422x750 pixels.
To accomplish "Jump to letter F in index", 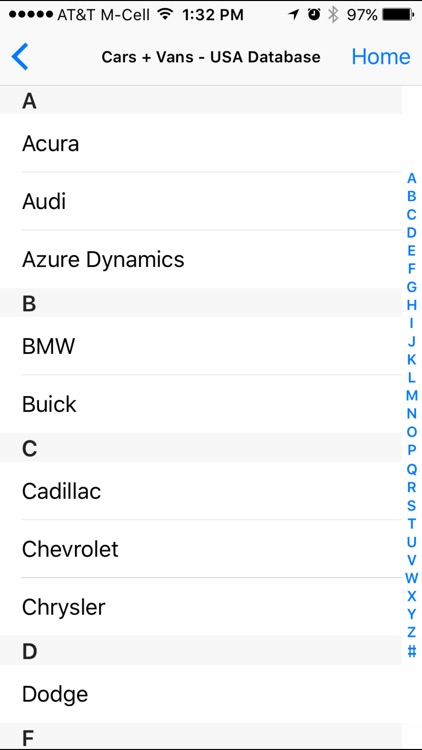I will (411, 269).
